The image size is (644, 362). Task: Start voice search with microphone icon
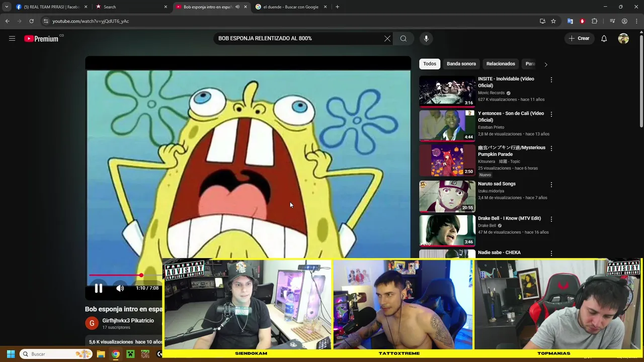pyautogui.click(x=426, y=38)
